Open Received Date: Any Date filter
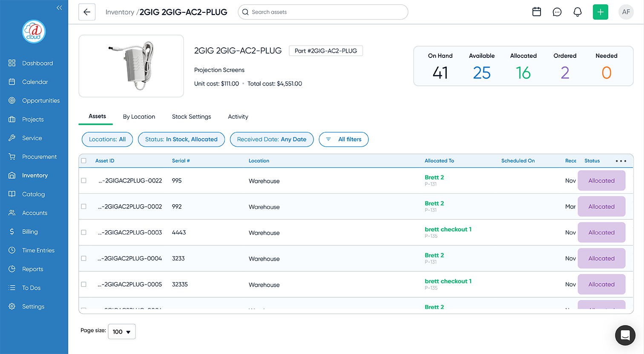Image resolution: width=644 pixels, height=354 pixels. [x=272, y=139]
